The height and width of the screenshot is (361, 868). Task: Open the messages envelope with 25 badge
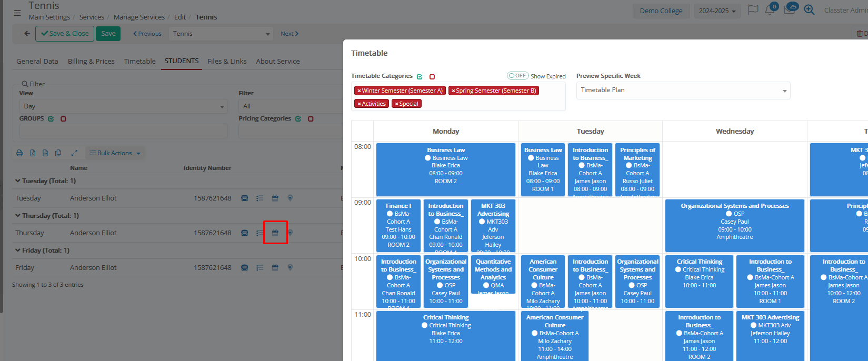[789, 11]
